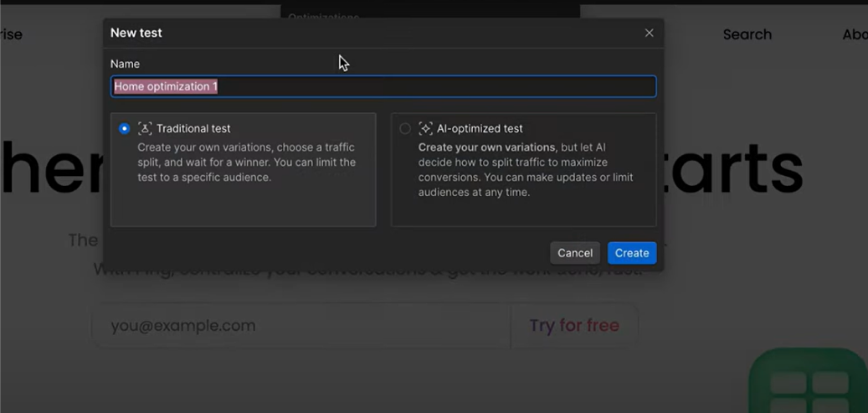868x413 pixels.
Task: Click the Traditional test icon
Action: click(145, 129)
